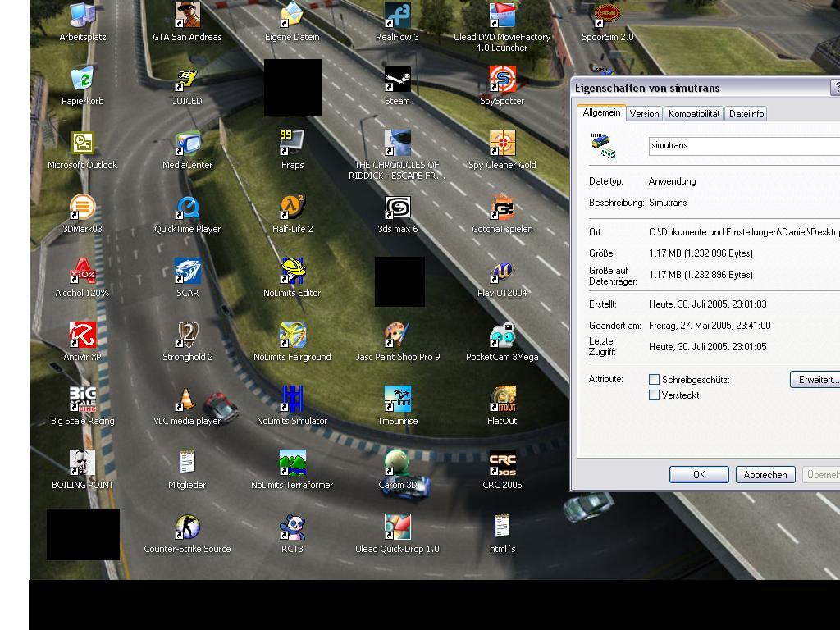Click the Arbeitsplatz computer icon
The image size is (840, 630).
pyautogui.click(x=82, y=16)
